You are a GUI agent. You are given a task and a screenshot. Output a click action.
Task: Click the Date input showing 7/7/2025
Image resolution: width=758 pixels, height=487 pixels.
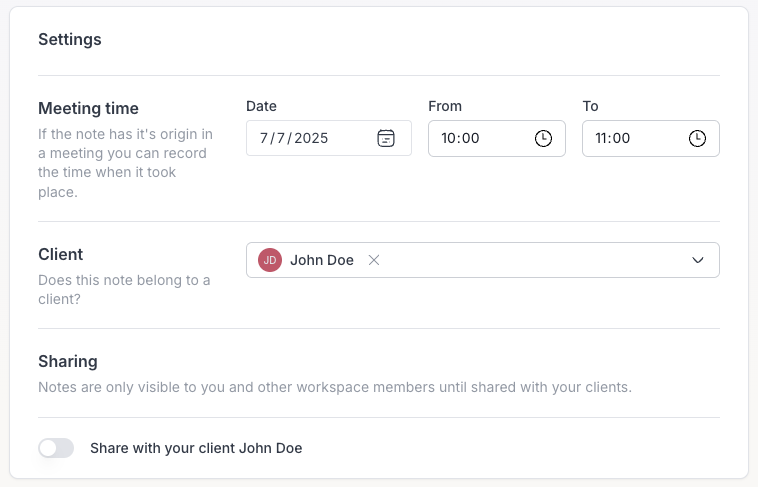pyautogui.click(x=329, y=138)
